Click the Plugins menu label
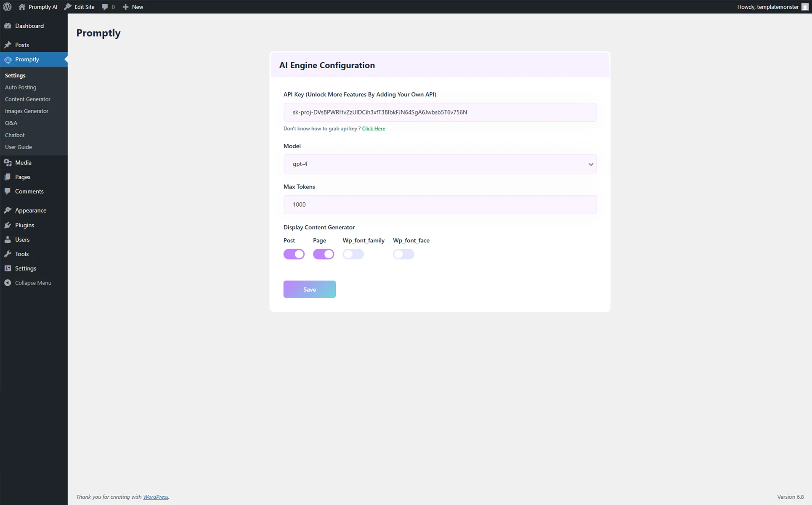This screenshot has width=812, height=505. pyautogui.click(x=25, y=225)
